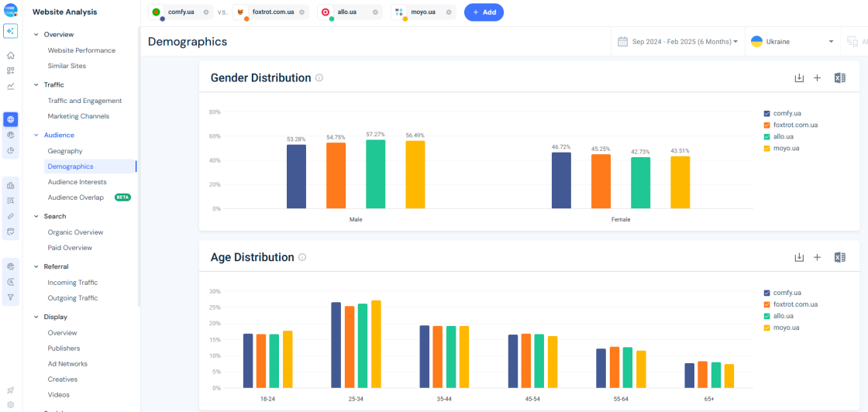Open the settings gear at sidebar bottom

(11, 404)
